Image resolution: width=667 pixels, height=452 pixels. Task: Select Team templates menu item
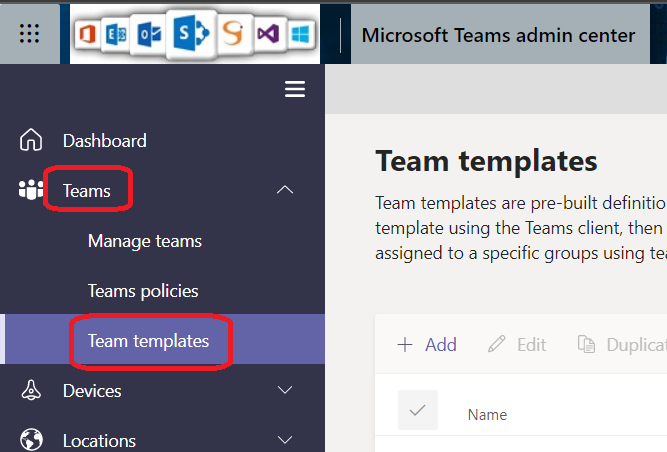[x=148, y=340]
